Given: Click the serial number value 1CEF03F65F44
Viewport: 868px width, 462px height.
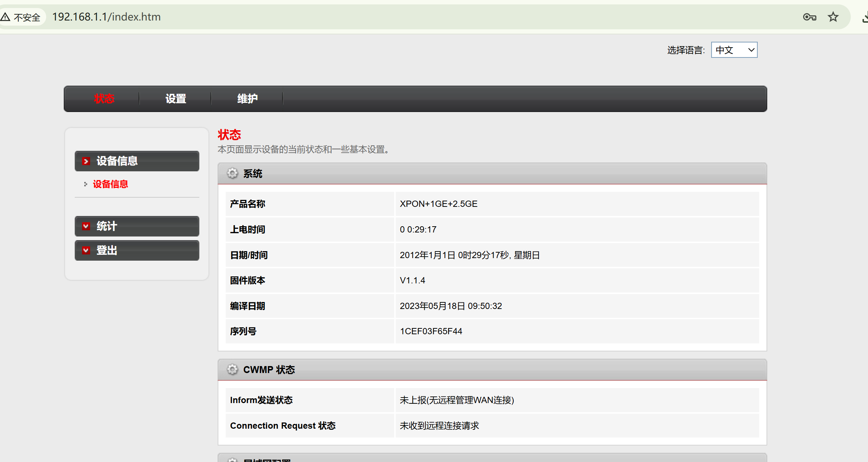Looking at the screenshot, I should 431,331.
